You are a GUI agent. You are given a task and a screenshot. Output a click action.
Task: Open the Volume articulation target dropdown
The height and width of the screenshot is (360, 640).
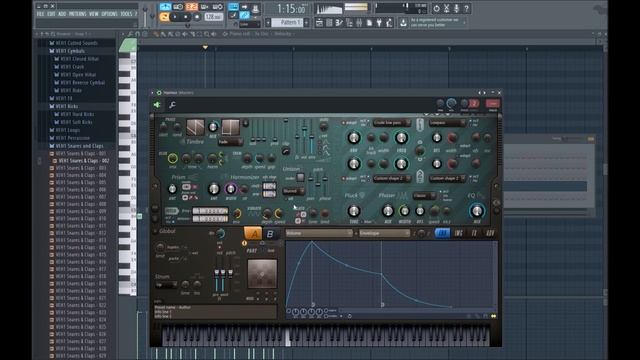click(x=319, y=233)
